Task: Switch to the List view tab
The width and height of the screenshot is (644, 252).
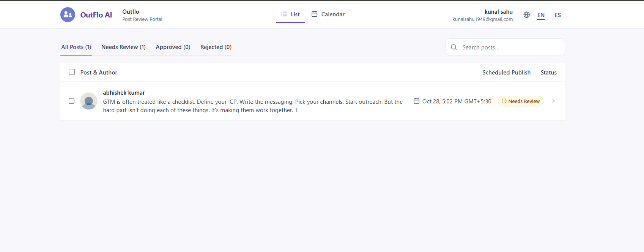Action: point(290,14)
